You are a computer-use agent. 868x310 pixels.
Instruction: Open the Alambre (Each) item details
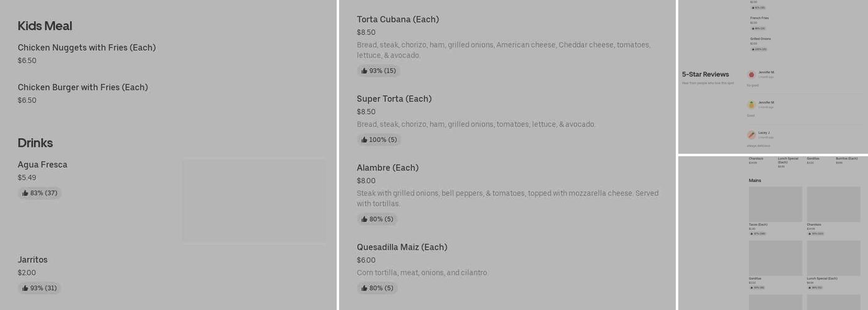pos(387,168)
